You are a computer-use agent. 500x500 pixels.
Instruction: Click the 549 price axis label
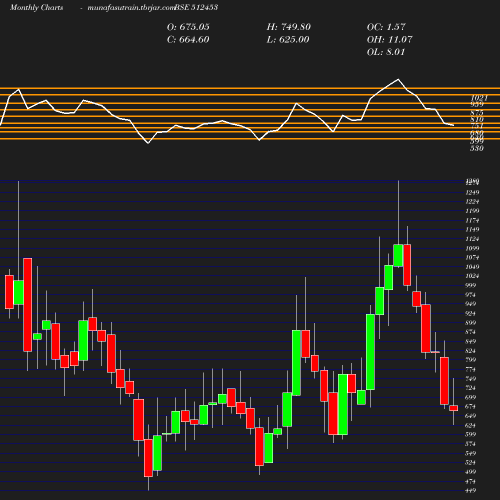coord(472,454)
